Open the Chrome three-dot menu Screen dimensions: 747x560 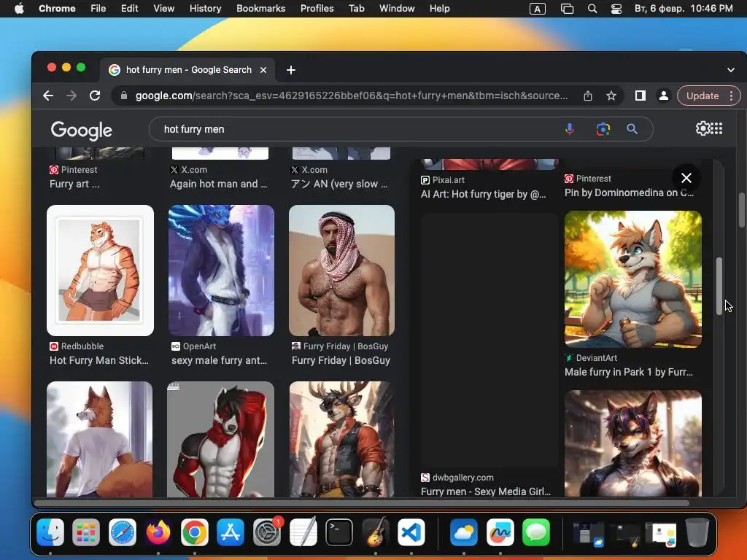[731, 96]
